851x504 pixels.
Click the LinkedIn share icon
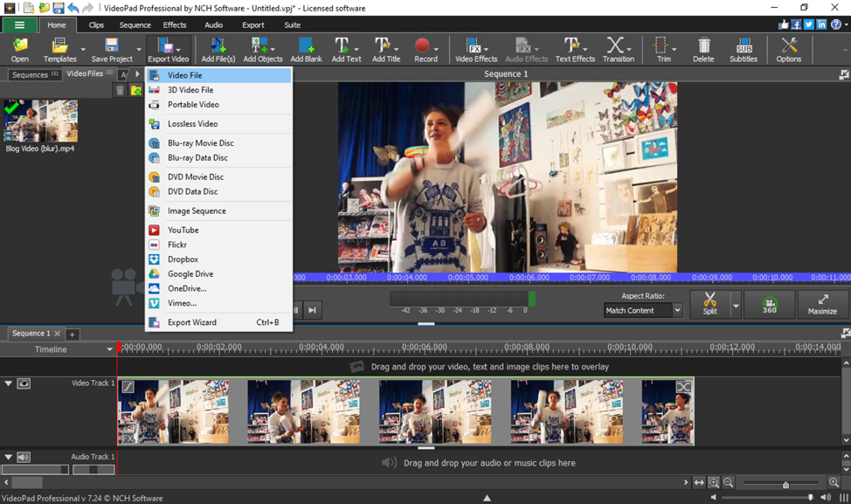(821, 24)
